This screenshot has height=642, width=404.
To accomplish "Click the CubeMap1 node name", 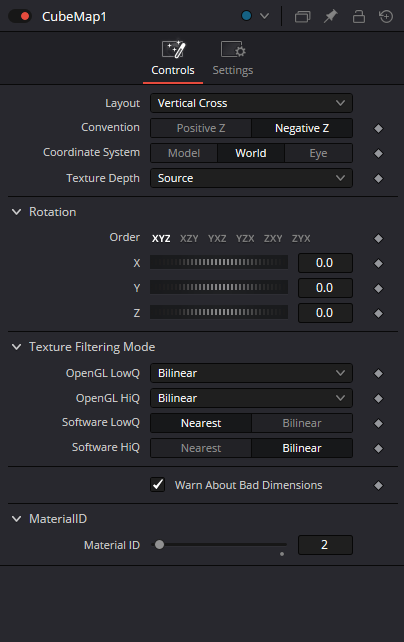I will pyautogui.click(x=74, y=17).
